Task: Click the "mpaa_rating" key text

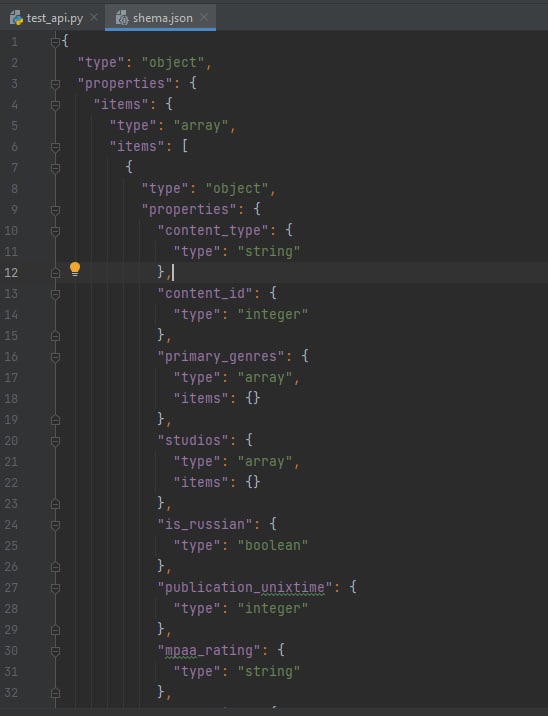Action: point(209,651)
